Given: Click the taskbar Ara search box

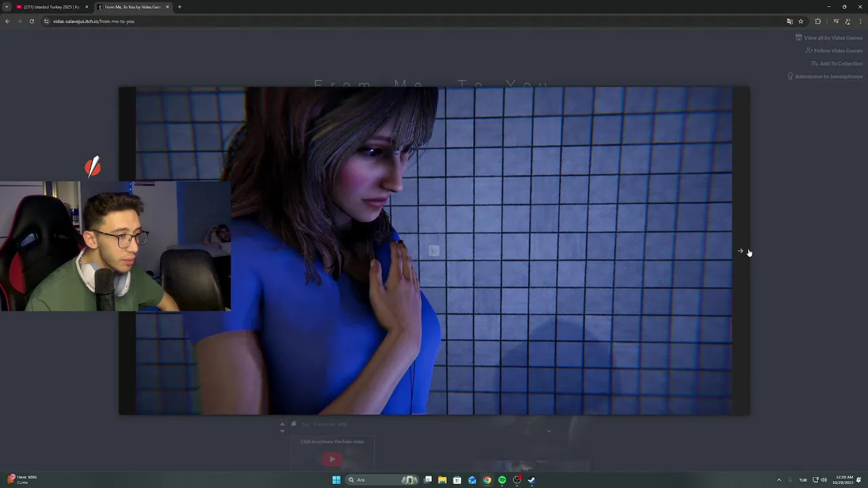Looking at the screenshot, I should pyautogui.click(x=383, y=480).
